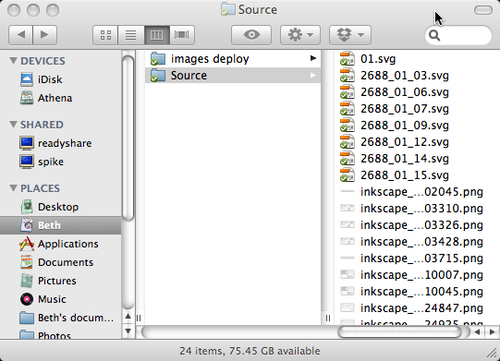Click the first column resize handle
The width and height of the screenshot is (500, 361).
pyautogui.click(x=139, y=318)
